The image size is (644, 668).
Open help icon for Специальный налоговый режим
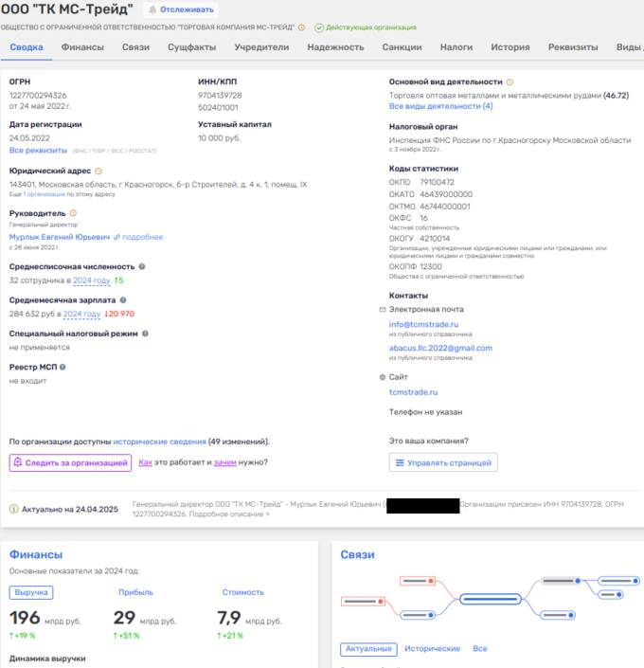(x=145, y=334)
